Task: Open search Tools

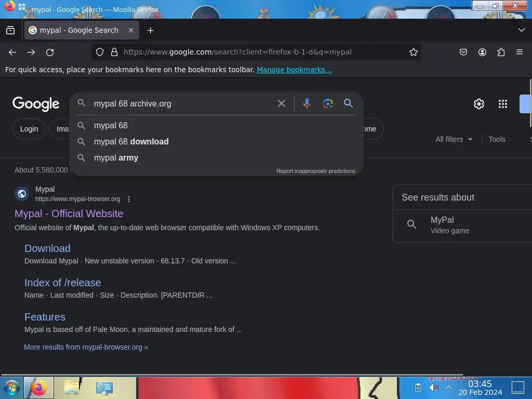Action: [x=497, y=139]
